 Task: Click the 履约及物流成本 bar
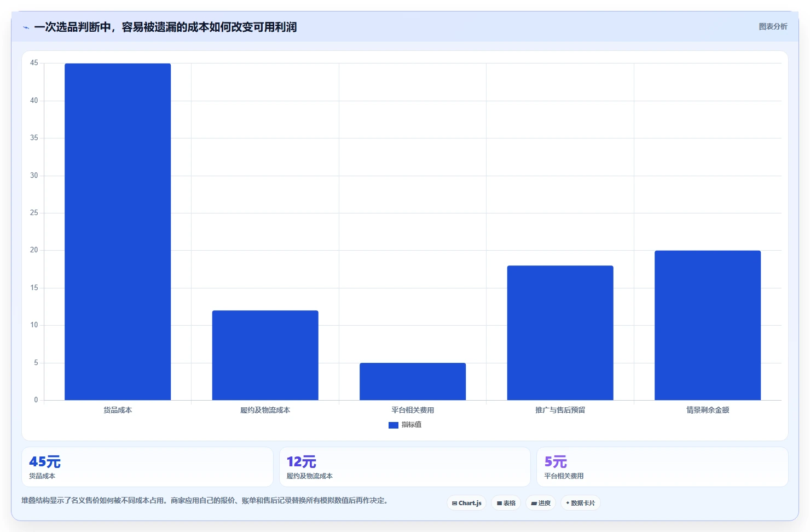[265, 355]
